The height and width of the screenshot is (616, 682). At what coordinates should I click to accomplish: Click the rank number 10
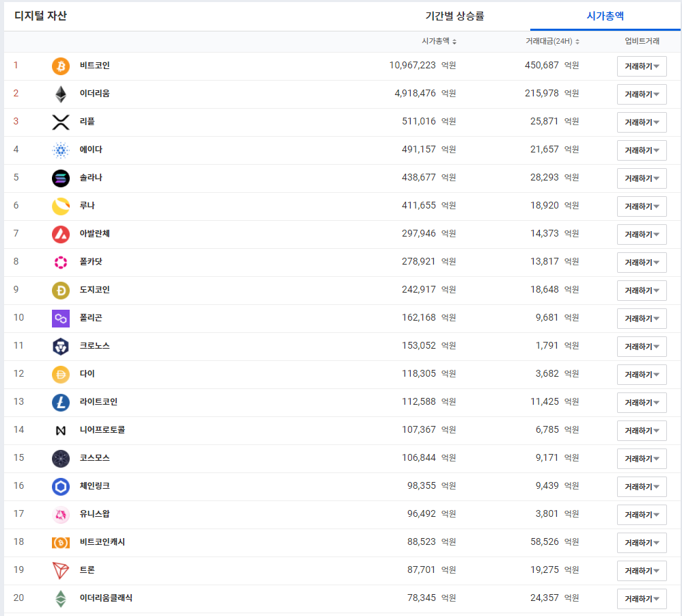tap(18, 317)
